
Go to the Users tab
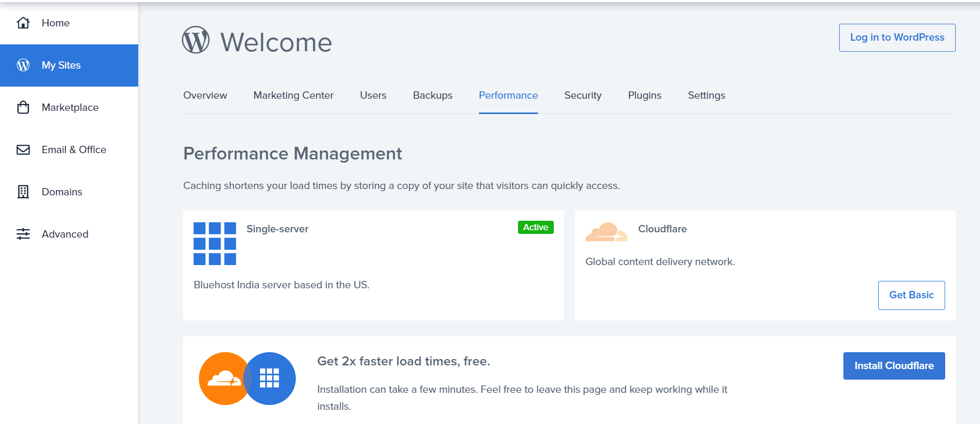tap(373, 96)
